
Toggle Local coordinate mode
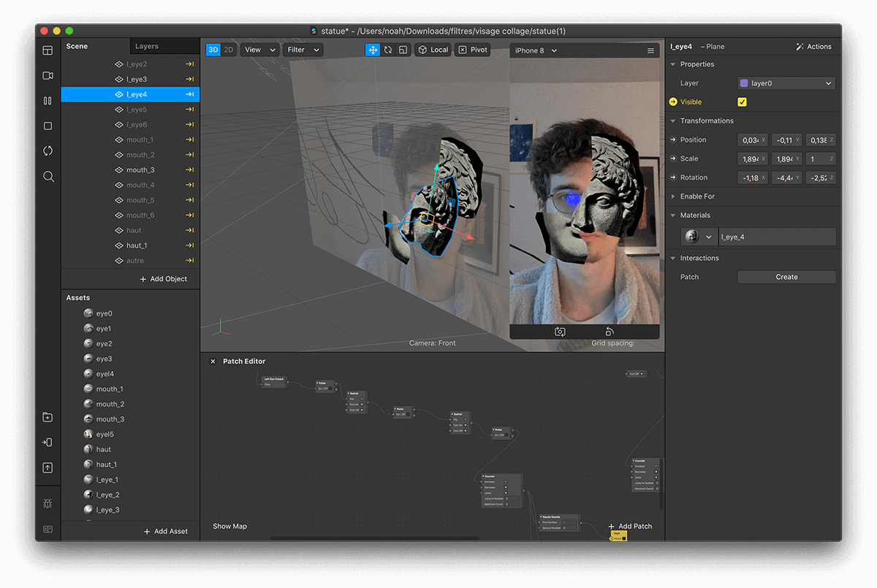coord(432,50)
